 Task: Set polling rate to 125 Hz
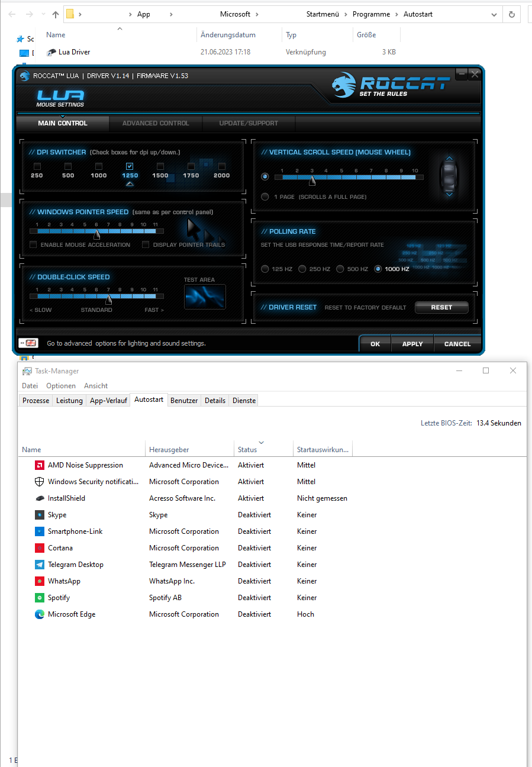[265, 269]
